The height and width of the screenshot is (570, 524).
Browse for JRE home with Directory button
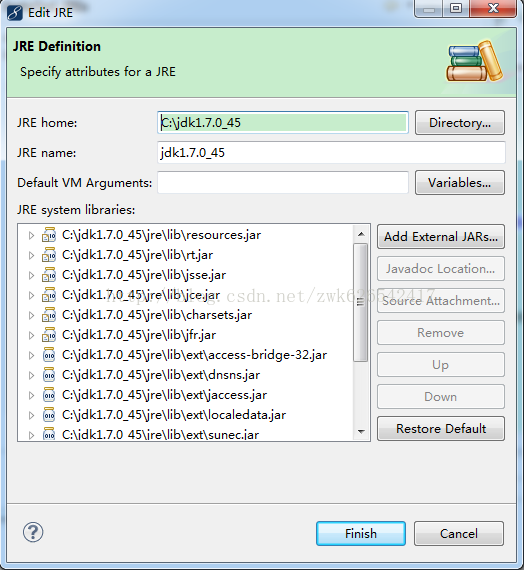point(460,123)
